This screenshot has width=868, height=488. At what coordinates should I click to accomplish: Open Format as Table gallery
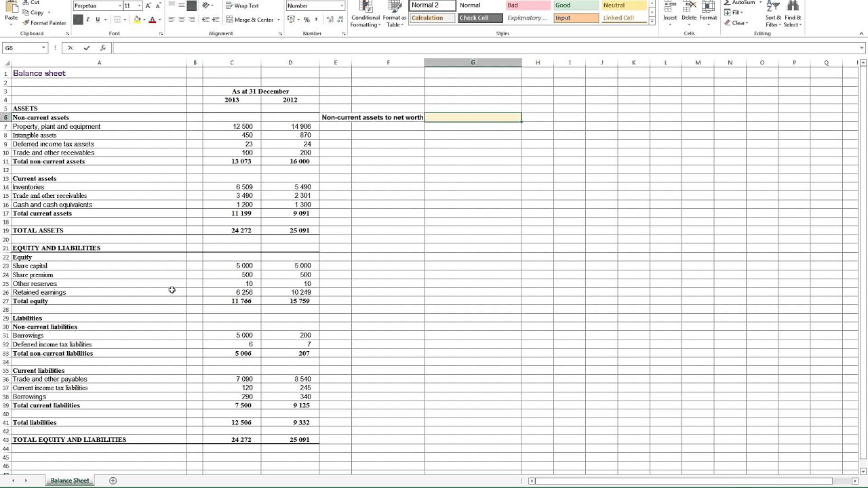tap(394, 14)
